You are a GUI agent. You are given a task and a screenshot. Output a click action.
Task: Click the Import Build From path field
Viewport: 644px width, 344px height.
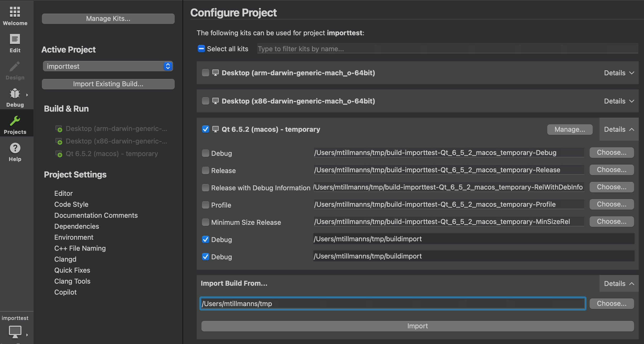(x=393, y=303)
